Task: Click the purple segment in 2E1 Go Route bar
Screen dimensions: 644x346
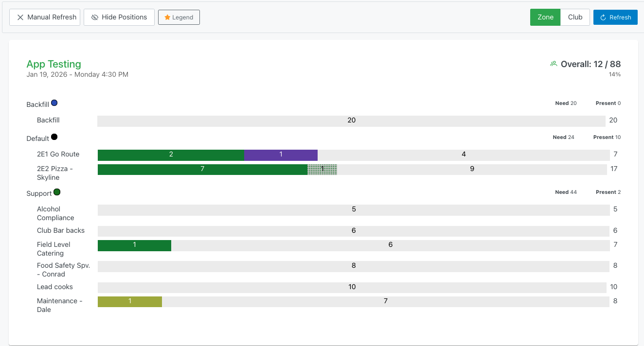Action: click(280, 154)
